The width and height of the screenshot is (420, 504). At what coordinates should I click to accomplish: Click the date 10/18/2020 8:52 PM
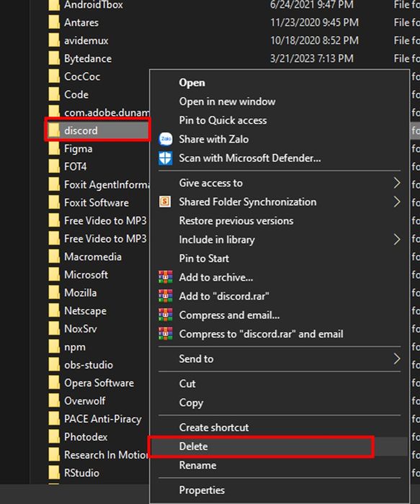(314, 40)
